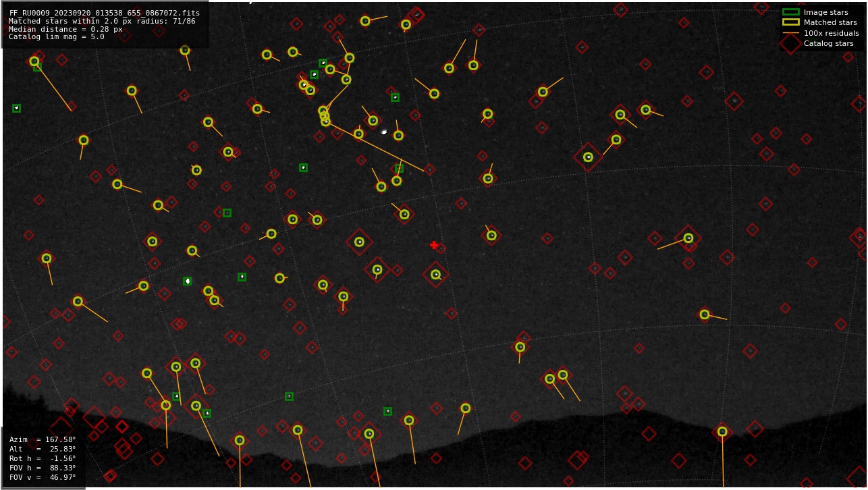Click the orange 100x residuals legend line
868x490 pixels.
[x=790, y=33]
